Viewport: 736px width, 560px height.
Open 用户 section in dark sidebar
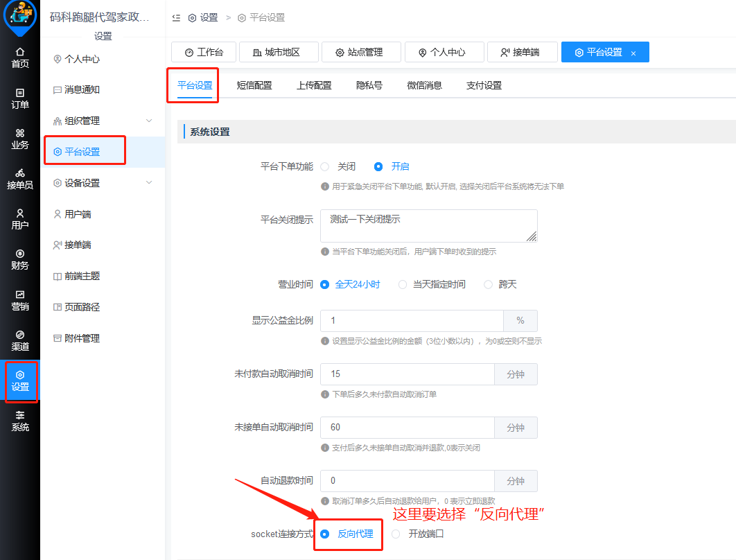coord(19,219)
